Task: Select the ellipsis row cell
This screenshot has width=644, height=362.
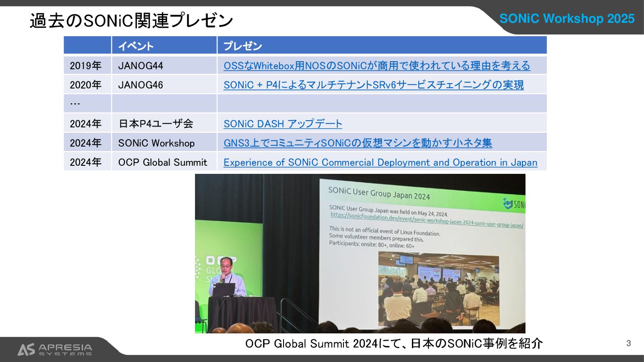Action: pyautogui.click(x=87, y=104)
